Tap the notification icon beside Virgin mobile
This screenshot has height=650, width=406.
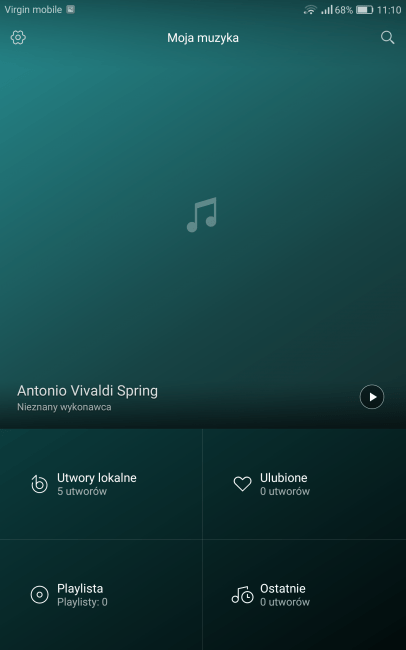pyautogui.click(x=71, y=10)
